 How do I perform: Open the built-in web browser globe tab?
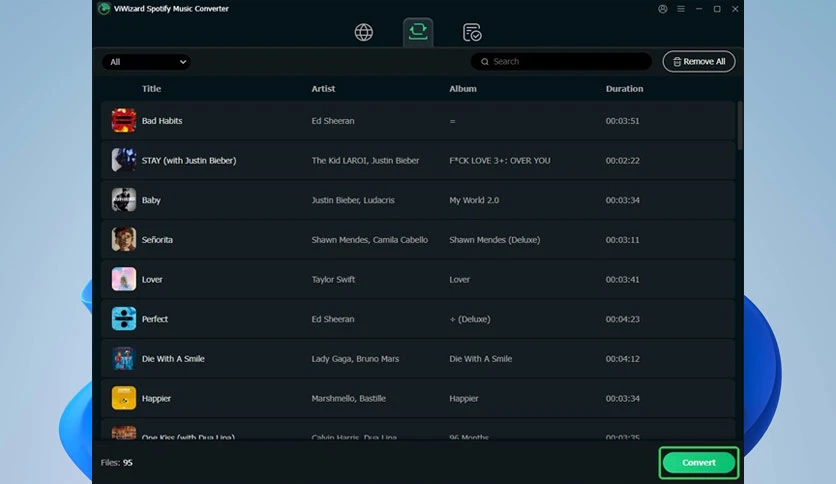[364, 33]
